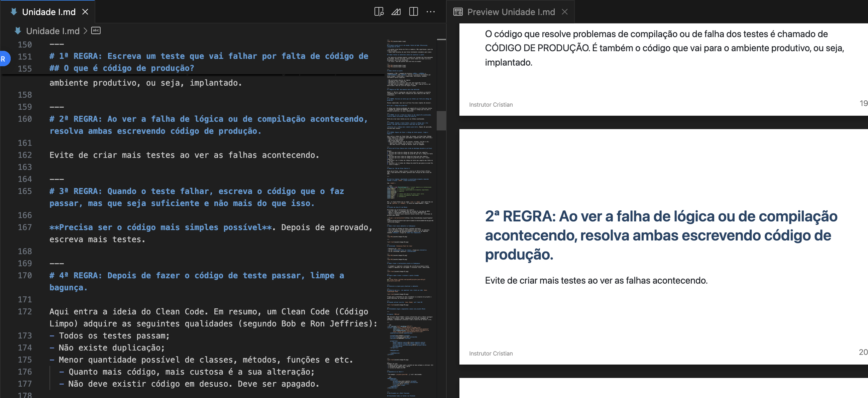Click 'Instrutor Cristian' footer on slide 19

[x=491, y=104]
